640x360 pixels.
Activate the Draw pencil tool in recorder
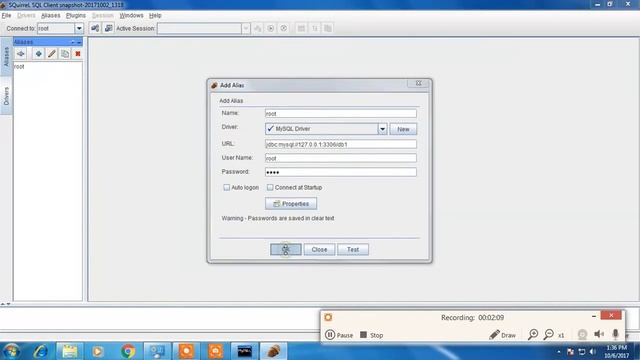[502, 335]
